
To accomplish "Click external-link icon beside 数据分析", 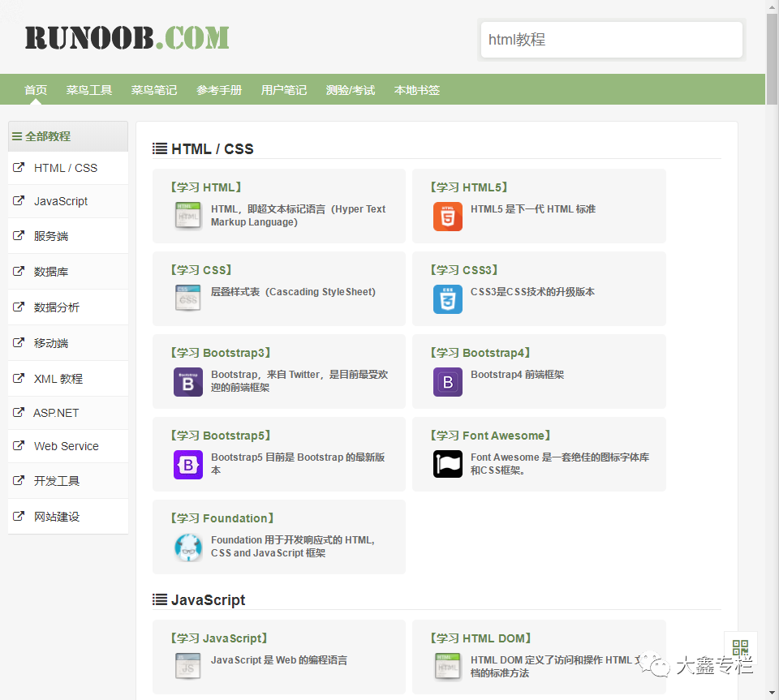I will pos(19,307).
